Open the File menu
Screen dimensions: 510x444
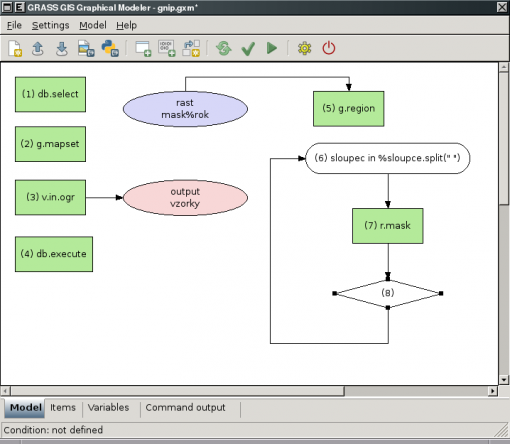tap(14, 25)
